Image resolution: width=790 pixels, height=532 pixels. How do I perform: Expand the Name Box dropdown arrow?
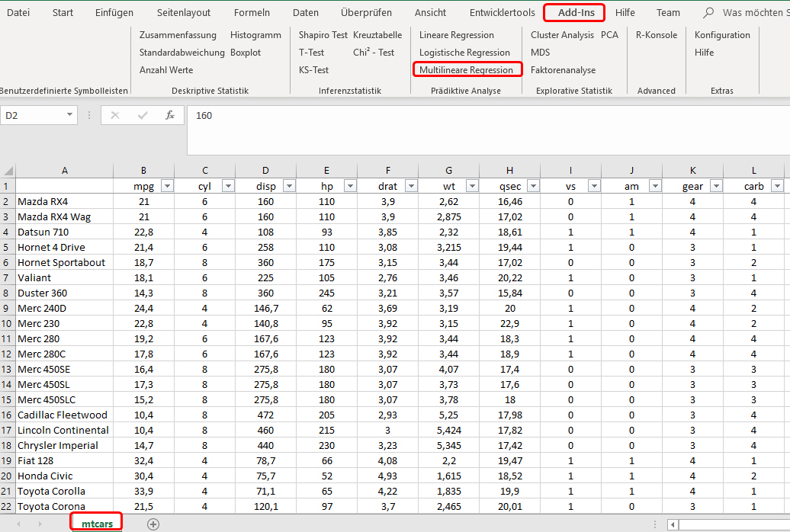70,115
